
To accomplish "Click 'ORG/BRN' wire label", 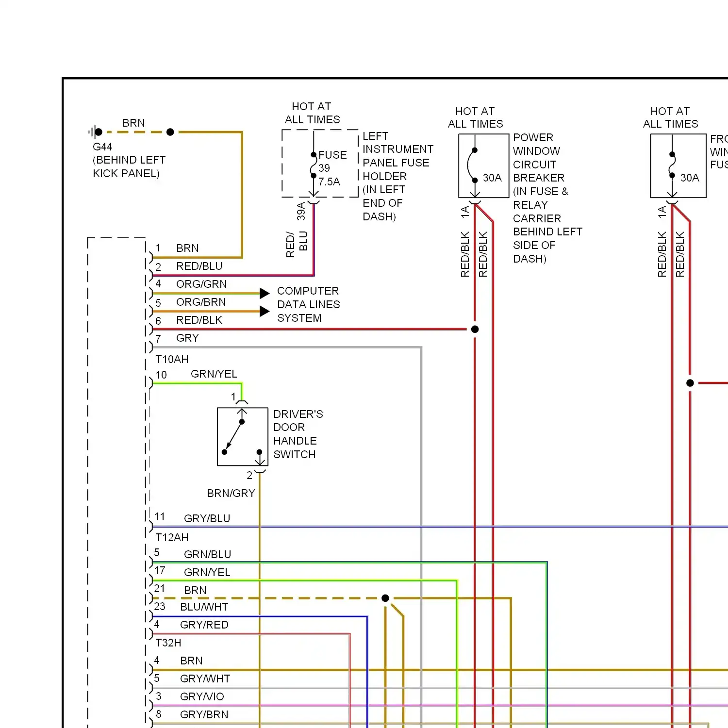I will tap(201, 302).
